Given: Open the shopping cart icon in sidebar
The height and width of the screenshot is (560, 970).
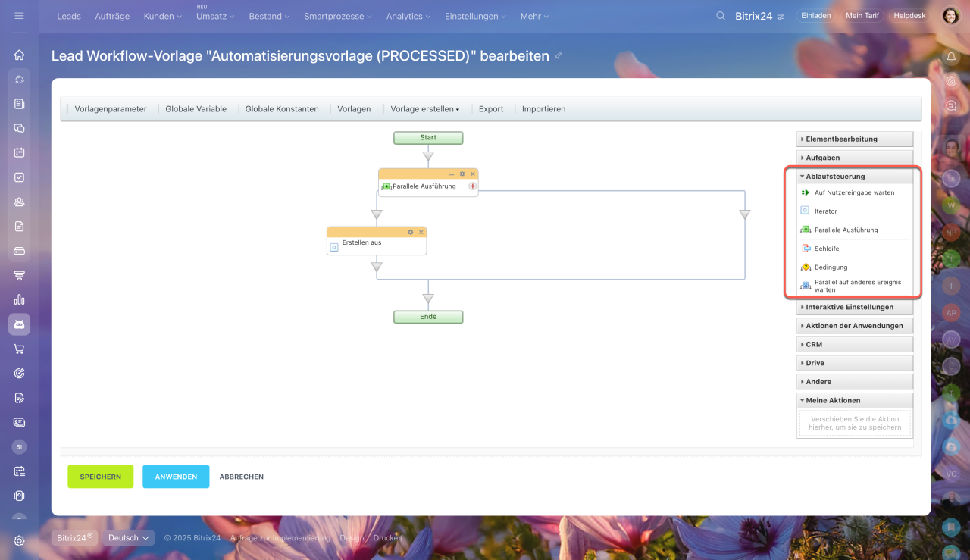Looking at the screenshot, I should [19, 349].
